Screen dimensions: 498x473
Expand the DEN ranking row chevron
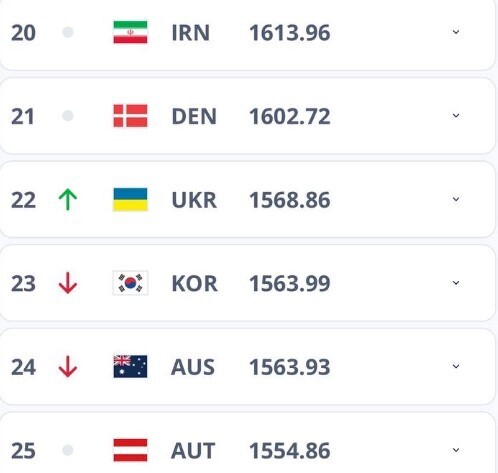pyautogui.click(x=456, y=116)
